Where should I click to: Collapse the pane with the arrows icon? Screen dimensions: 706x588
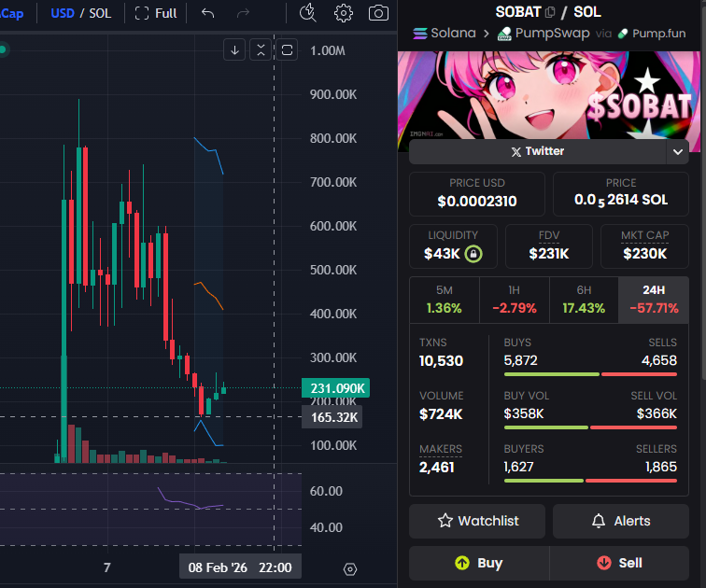[261, 50]
